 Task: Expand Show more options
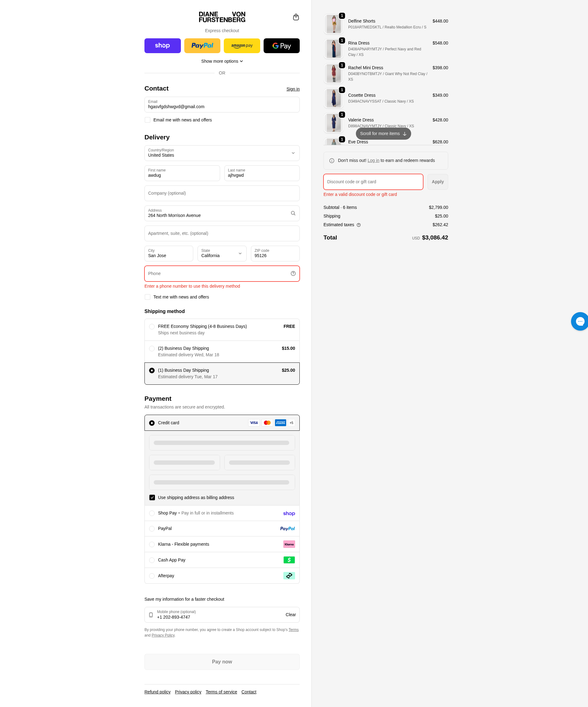coord(222,61)
